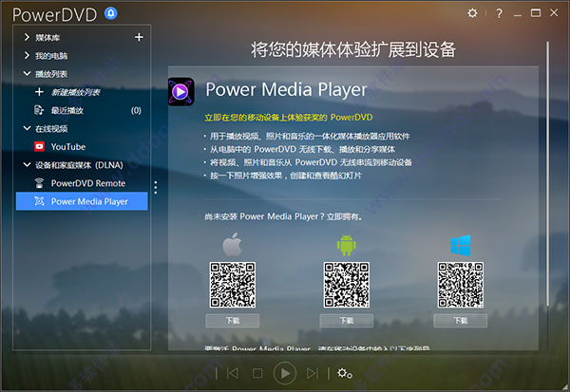Click 下载 button under Apple QR code
570x392 pixels.
click(x=233, y=321)
